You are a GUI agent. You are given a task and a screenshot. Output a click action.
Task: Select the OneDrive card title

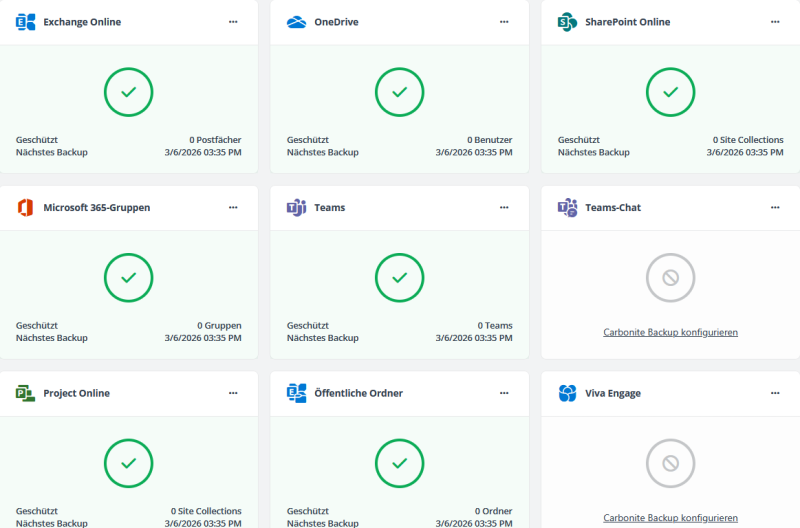tap(336, 22)
